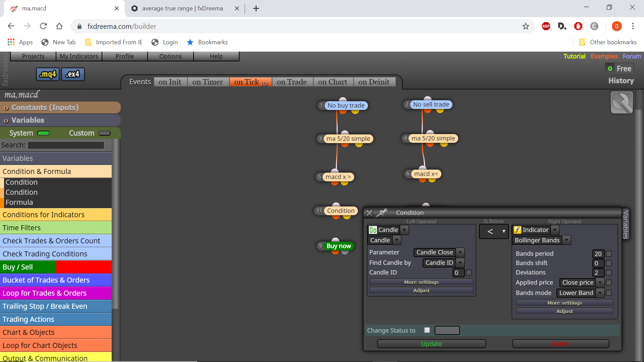Open the Tutorial link
Image resolution: width=644 pixels, height=362 pixels.
[x=574, y=56]
